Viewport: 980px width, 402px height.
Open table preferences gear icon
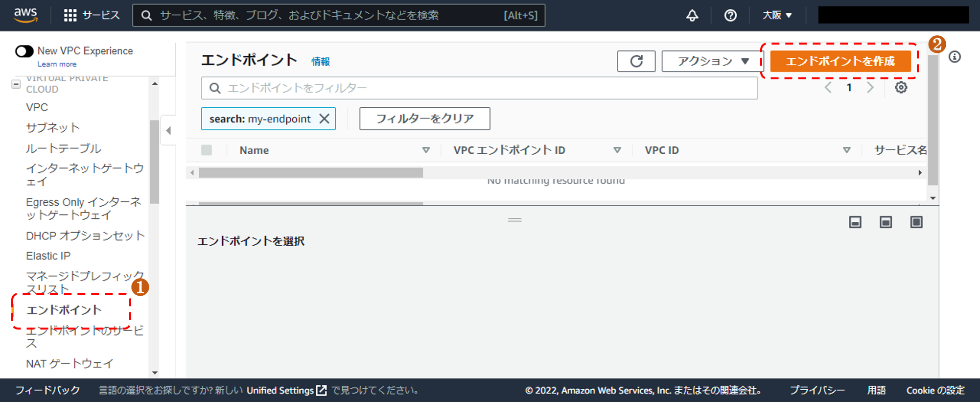coord(901,88)
